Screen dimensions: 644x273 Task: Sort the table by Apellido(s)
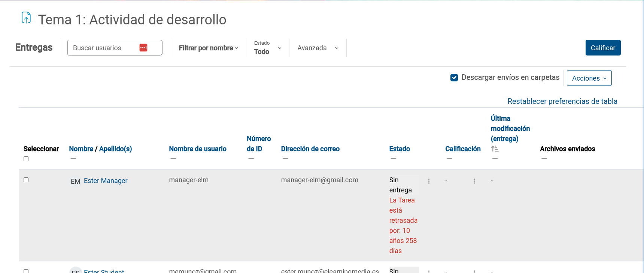115,149
